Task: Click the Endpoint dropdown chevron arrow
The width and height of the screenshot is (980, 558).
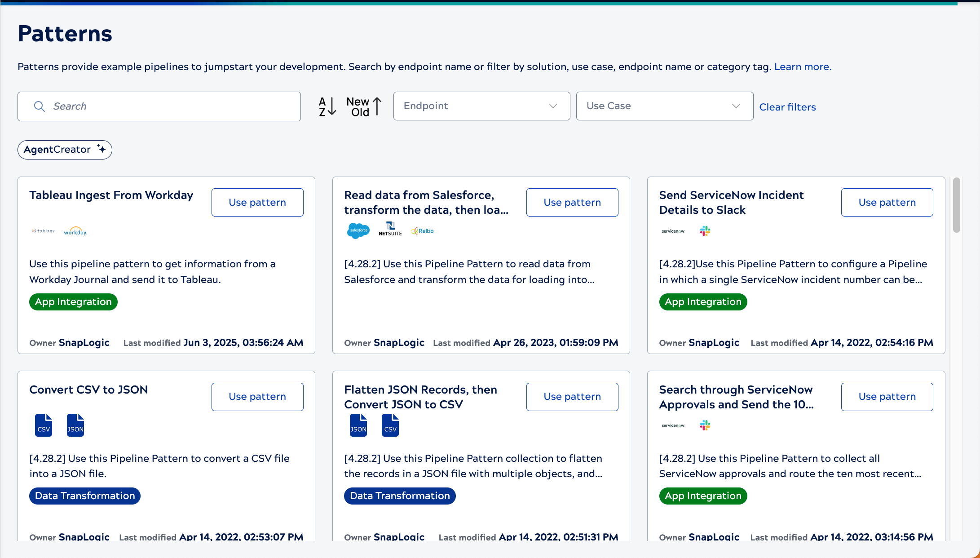Action: [553, 106]
